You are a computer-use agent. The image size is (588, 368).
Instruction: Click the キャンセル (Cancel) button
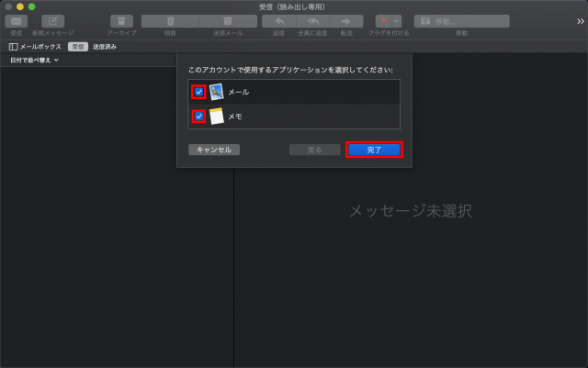coord(213,149)
